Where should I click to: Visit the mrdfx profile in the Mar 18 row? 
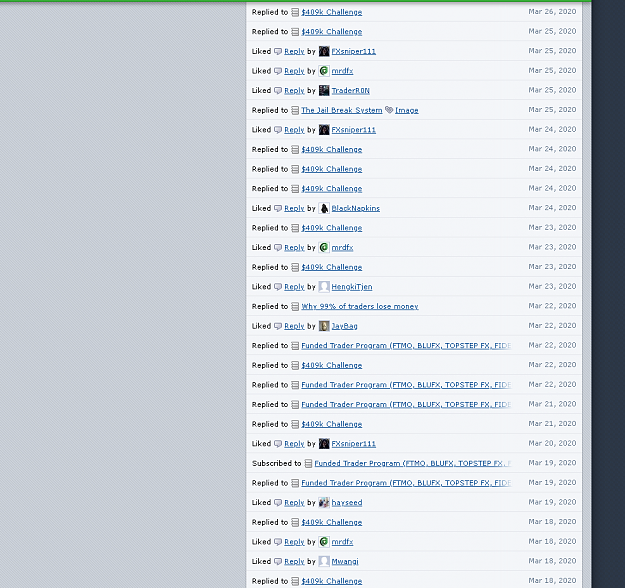point(342,542)
